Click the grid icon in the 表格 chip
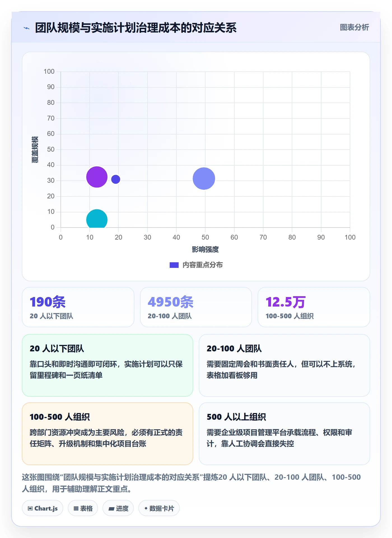The image size is (392, 538). click(76, 509)
